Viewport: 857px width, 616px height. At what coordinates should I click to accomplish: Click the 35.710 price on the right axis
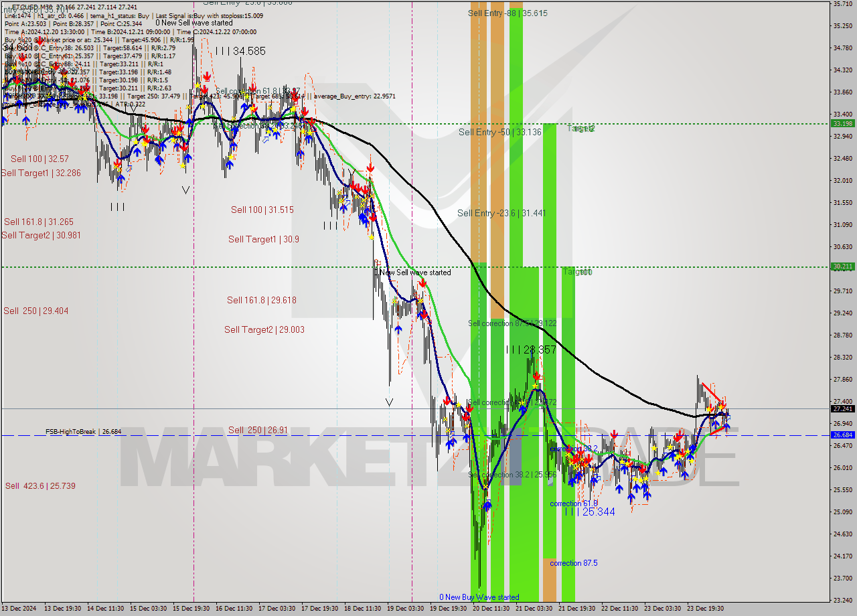coord(843,4)
